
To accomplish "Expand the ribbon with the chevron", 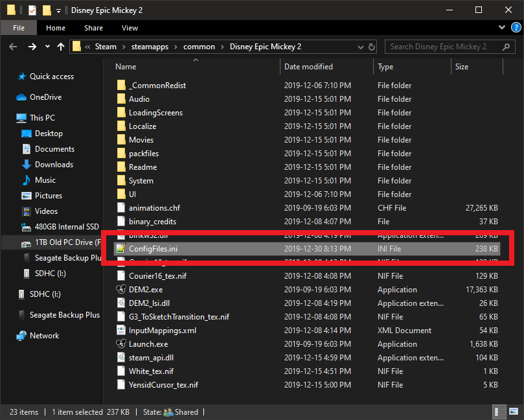I will pyautogui.click(x=502, y=27).
